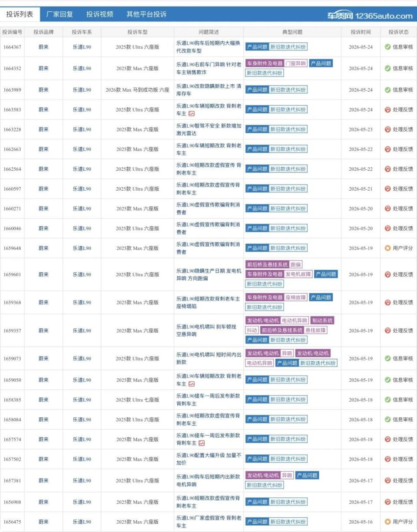
Task: Click 乐道L90 series in row 1656475
Action: [x=82, y=522]
